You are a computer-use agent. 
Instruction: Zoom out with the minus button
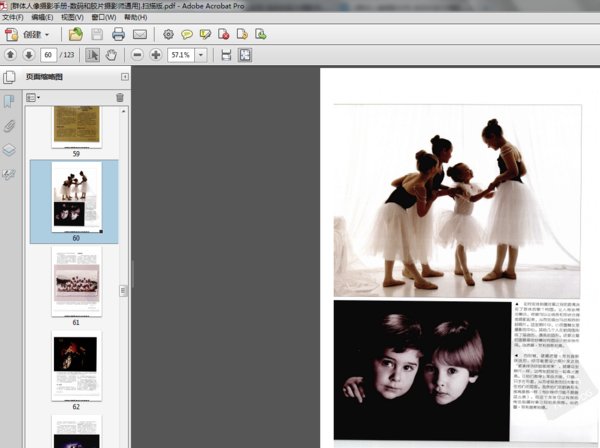(x=137, y=54)
